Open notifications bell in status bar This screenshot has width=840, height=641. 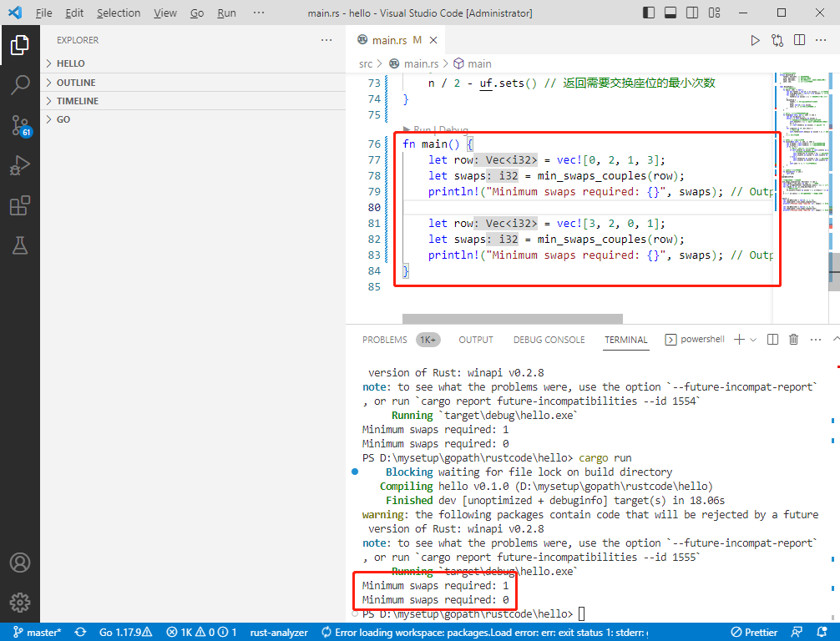[822, 632]
